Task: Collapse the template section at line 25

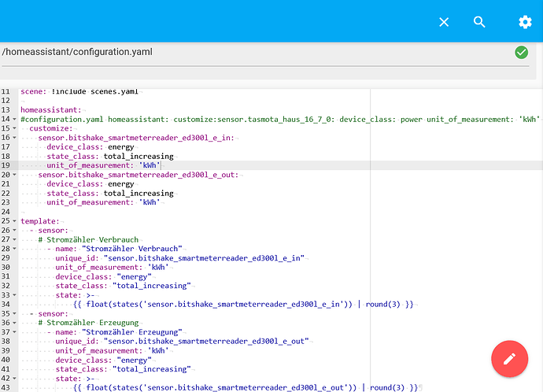Action: pyautogui.click(x=14, y=221)
